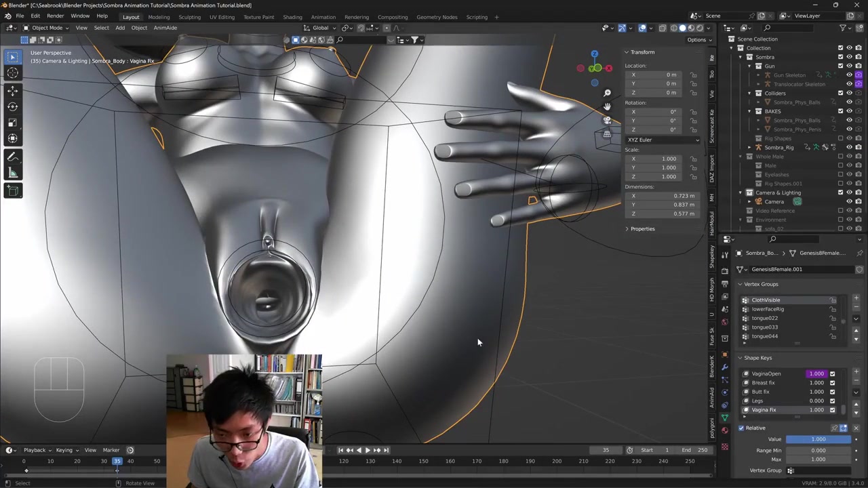Click the Options button in the viewport header
The height and width of the screenshot is (488, 868).
pos(697,39)
